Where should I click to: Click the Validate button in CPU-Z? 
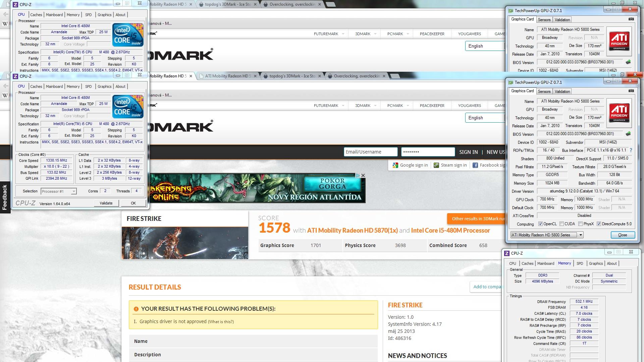point(106,203)
